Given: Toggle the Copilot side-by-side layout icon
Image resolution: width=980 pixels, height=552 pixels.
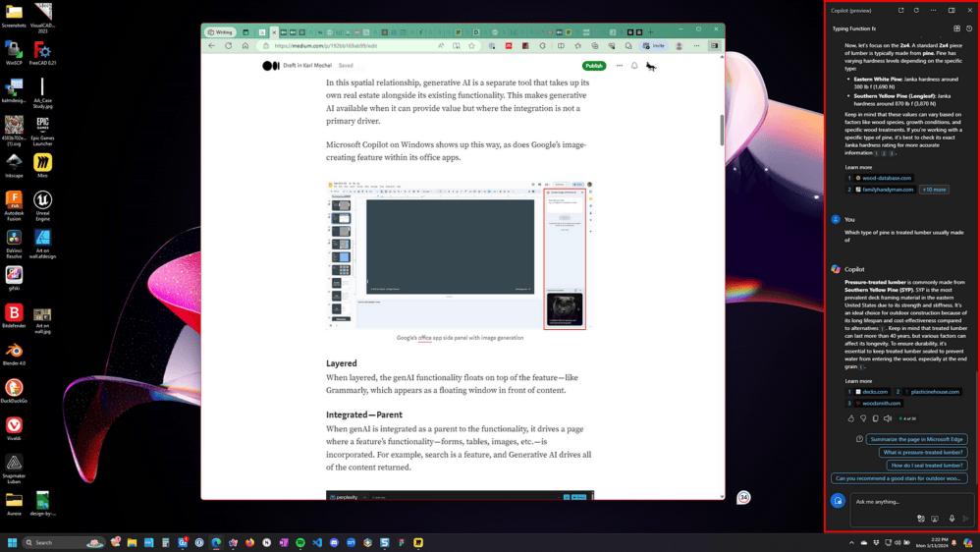Looking at the screenshot, I should click(952, 10).
